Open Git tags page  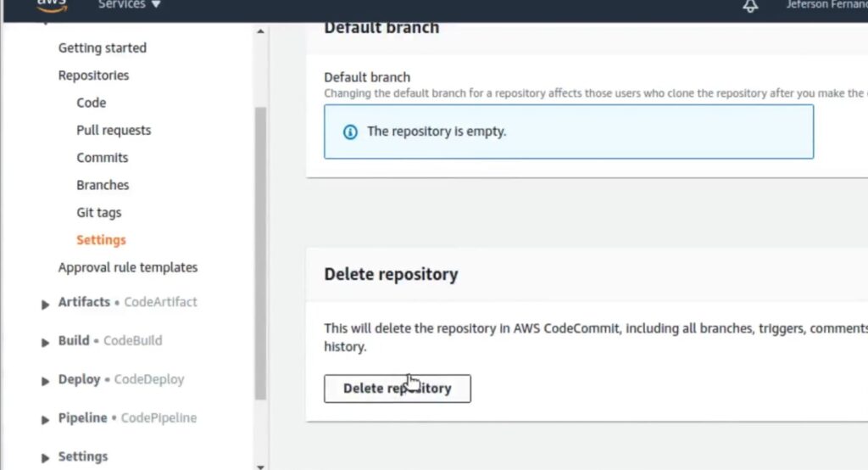(x=98, y=213)
